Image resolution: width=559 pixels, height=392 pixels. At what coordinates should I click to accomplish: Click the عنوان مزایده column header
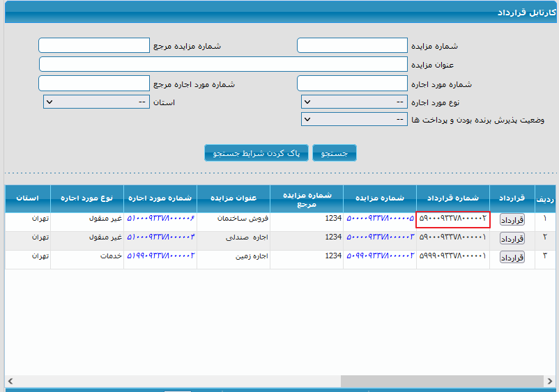(233, 198)
